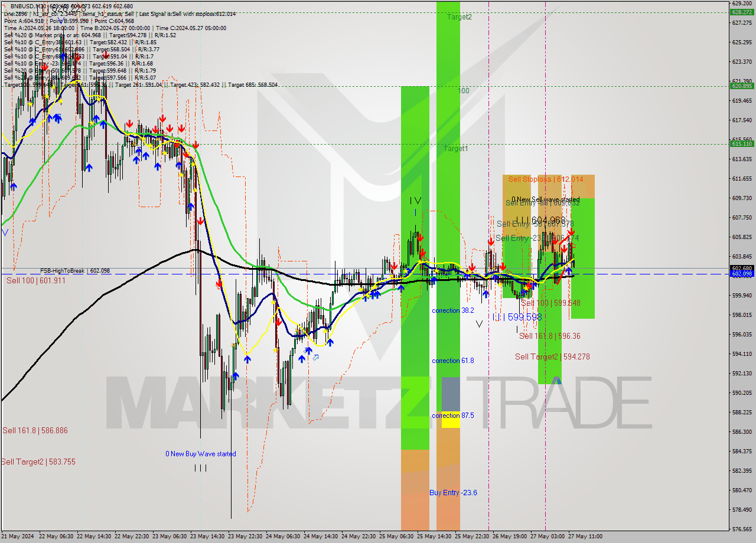Click the '23 May 14:30' time label
756x543 pixels.
pyautogui.click(x=207, y=537)
